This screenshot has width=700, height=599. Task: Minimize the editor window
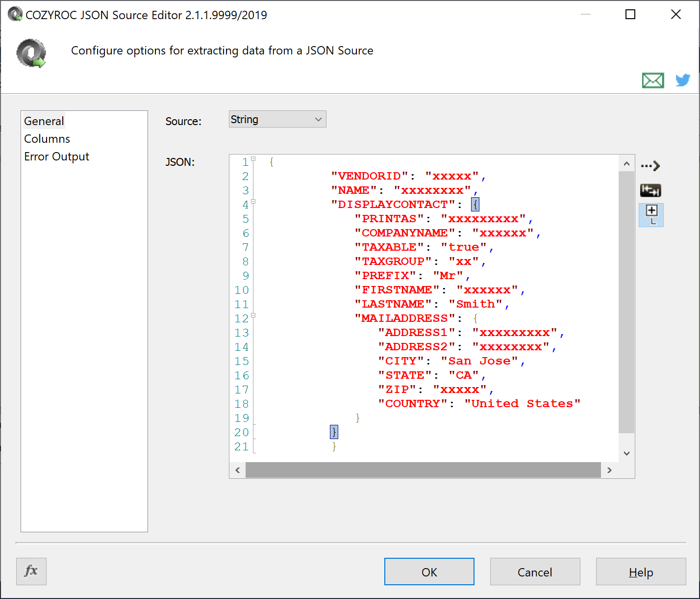[x=585, y=14]
